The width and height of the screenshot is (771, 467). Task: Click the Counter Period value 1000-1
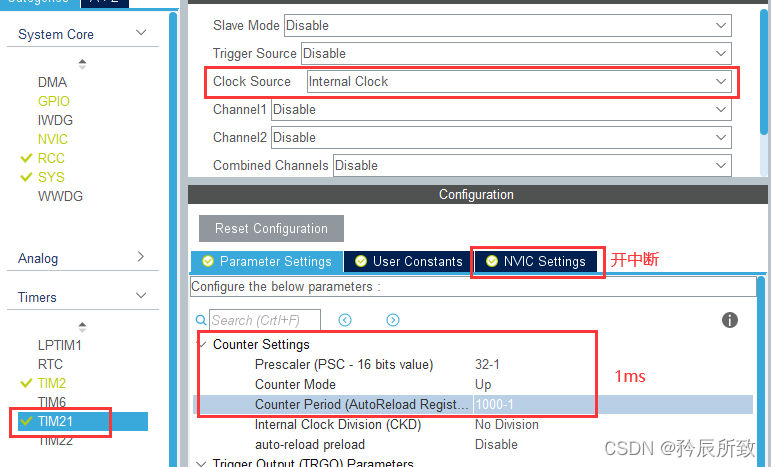(494, 405)
